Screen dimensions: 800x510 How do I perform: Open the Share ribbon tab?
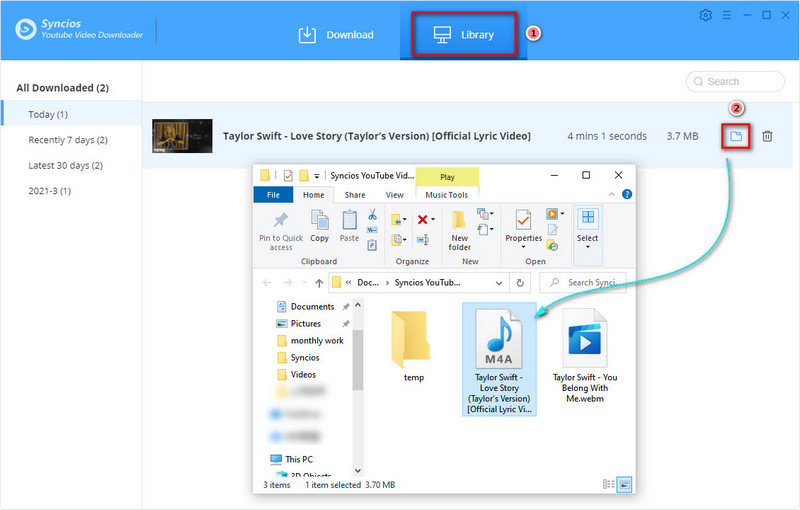tap(355, 195)
